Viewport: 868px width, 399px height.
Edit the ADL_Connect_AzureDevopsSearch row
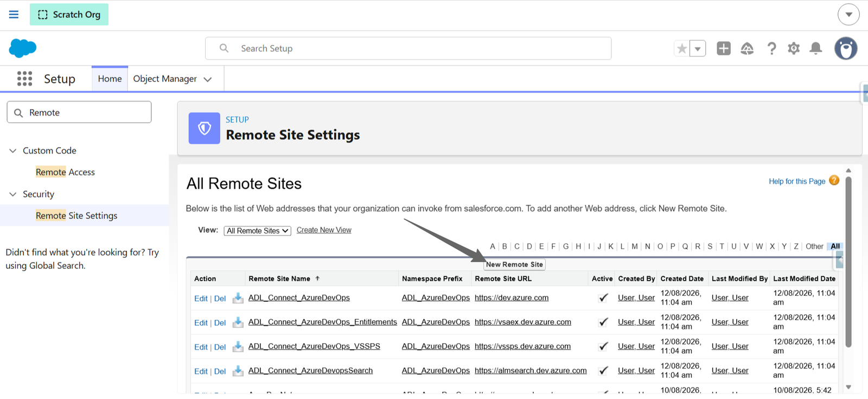tap(201, 371)
